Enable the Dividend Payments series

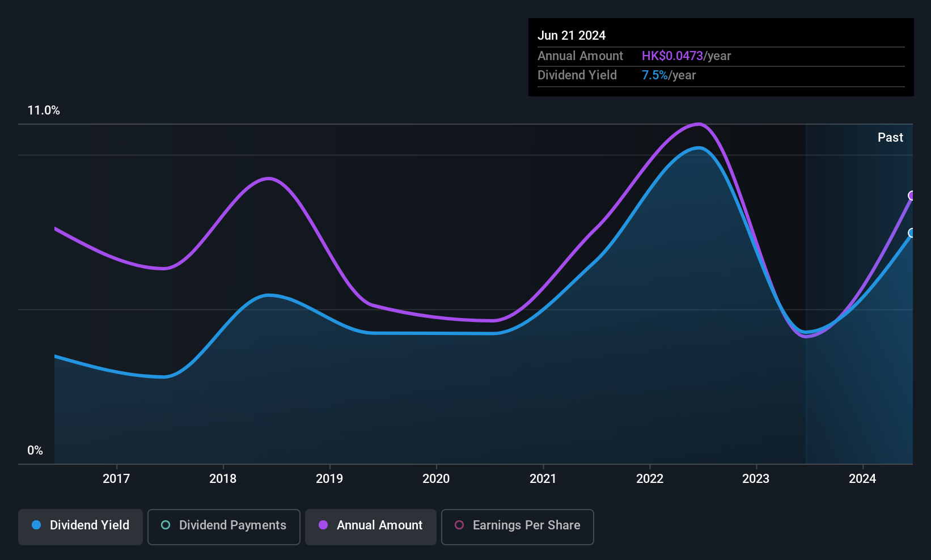(x=224, y=527)
